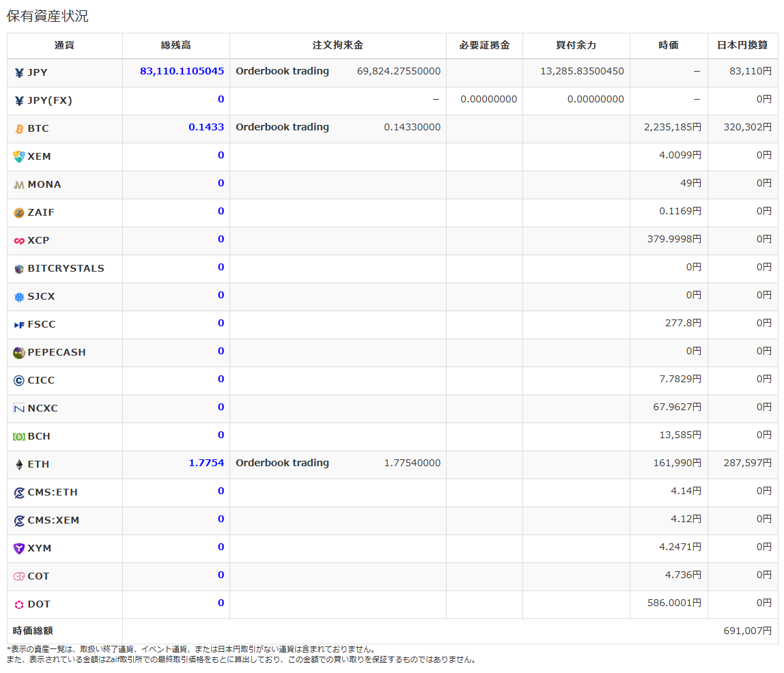Select the zero balance for XCP
This screenshot has width=784, height=673.
221,239
